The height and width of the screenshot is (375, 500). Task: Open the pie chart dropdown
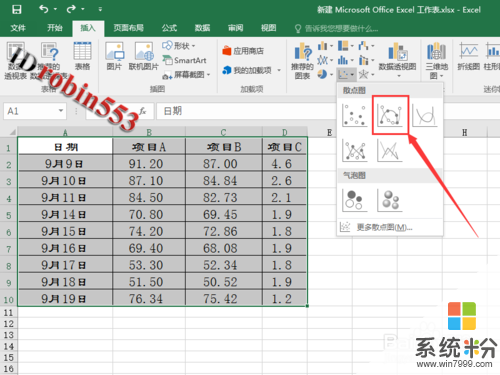click(x=325, y=74)
